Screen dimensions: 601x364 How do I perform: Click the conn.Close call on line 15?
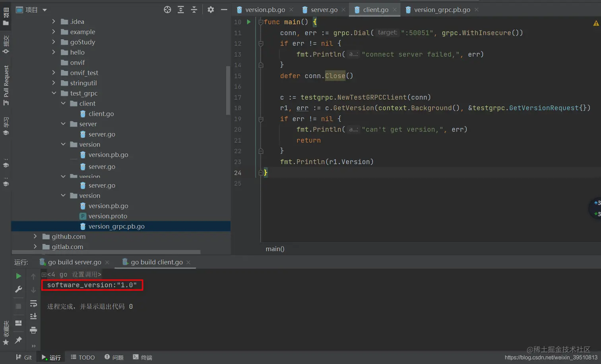(x=329, y=76)
